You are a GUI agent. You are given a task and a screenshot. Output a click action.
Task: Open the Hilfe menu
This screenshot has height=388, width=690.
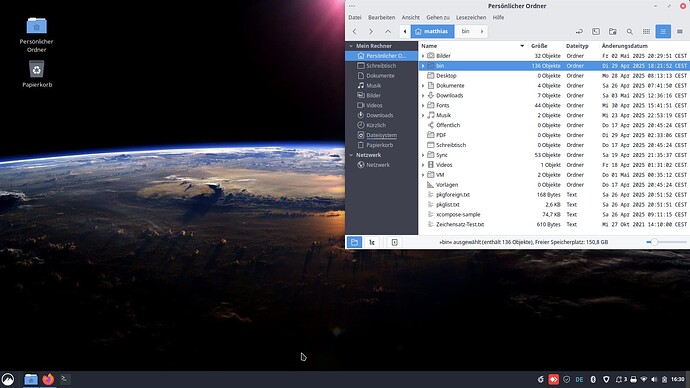[x=498, y=18]
